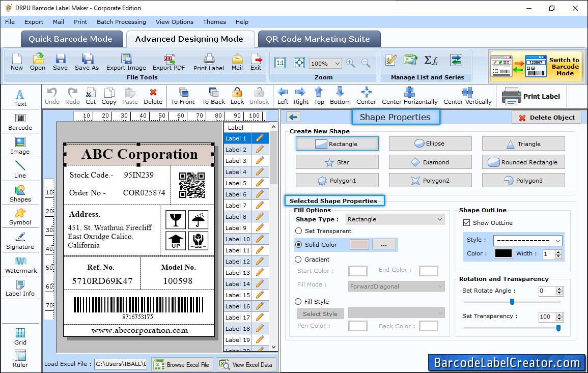Click Switch to Barcode Mode button

[x=536, y=66]
